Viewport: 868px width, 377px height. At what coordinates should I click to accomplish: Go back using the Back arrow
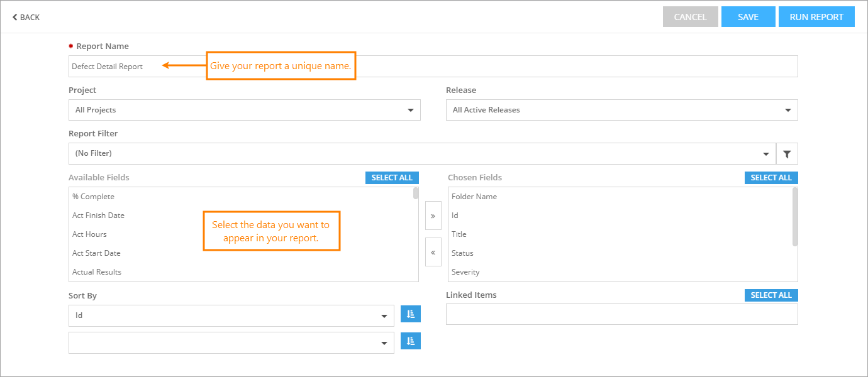[x=26, y=17]
